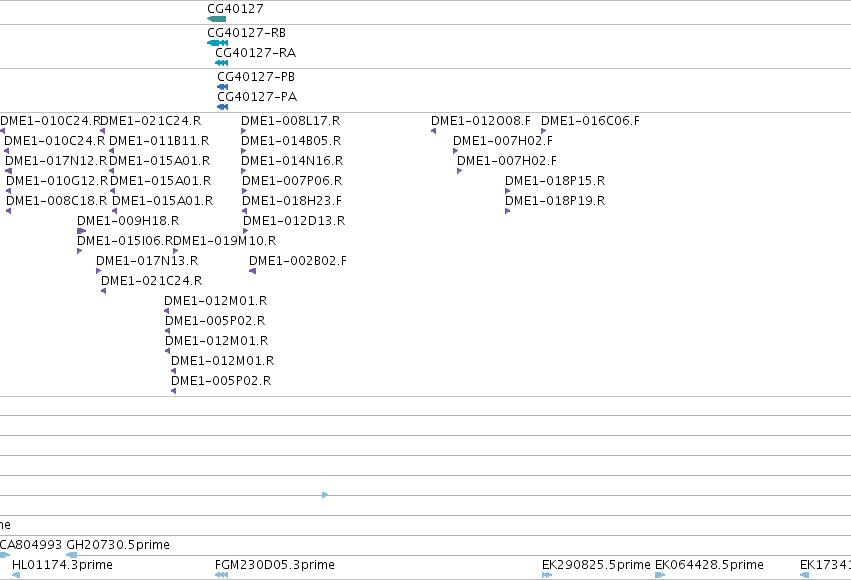Select the HL01174.3prime EST arrow
The image size is (851, 580).
pos(16,575)
